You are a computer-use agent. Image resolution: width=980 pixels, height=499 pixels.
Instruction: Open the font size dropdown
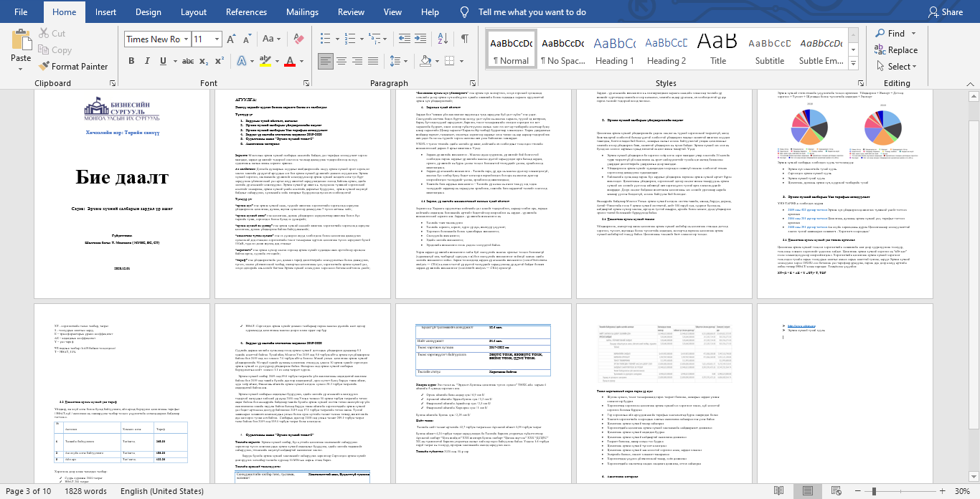(217, 39)
